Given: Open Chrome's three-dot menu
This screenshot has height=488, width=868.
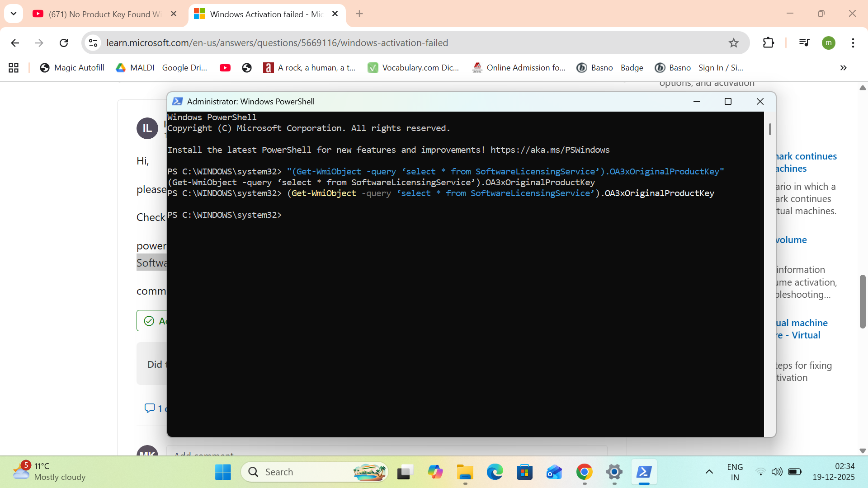Looking at the screenshot, I should click(x=854, y=42).
